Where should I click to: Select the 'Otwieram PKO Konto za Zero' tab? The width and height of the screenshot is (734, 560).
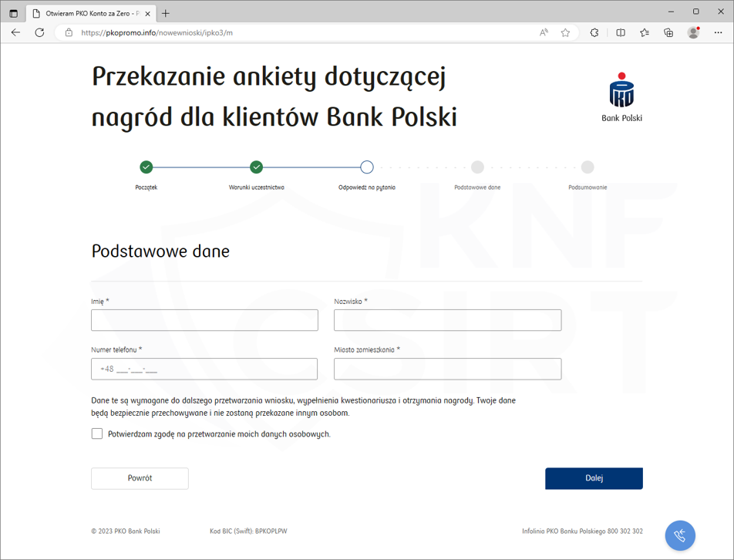[x=89, y=13]
